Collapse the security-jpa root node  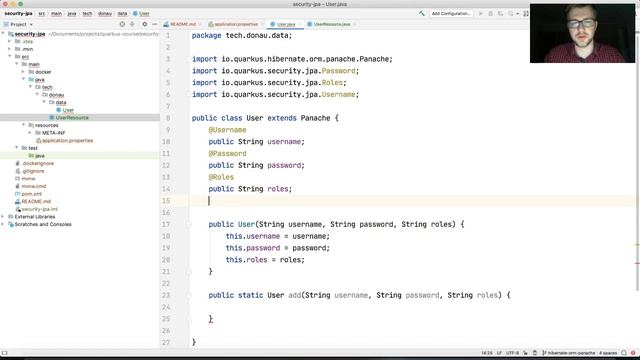click(x=3, y=34)
